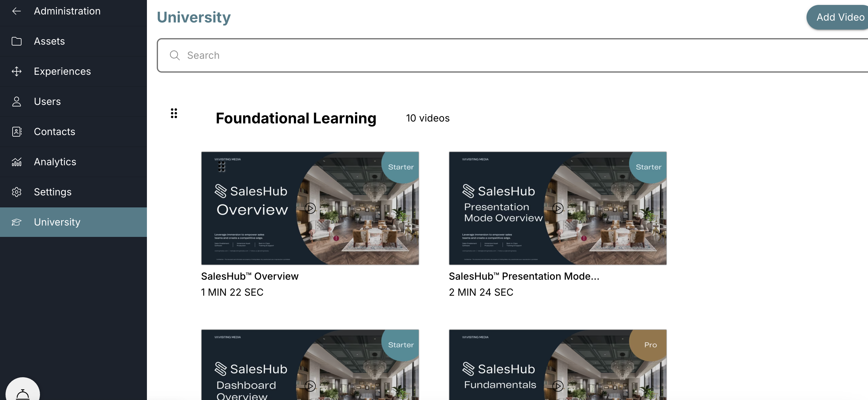Viewport: 868px width, 400px height.
Task: Click the Experiences move-arrows icon
Action: pyautogui.click(x=17, y=71)
